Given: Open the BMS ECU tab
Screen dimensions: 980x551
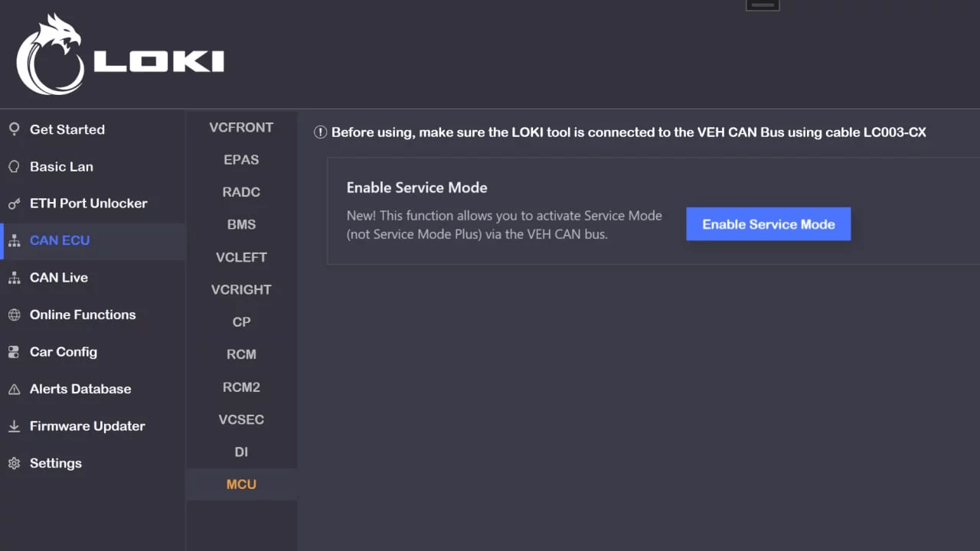Looking at the screenshot, I should (x=241, y=225).
